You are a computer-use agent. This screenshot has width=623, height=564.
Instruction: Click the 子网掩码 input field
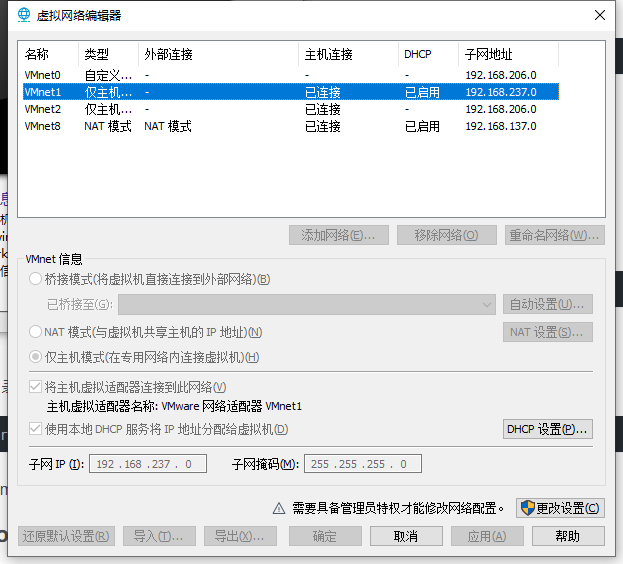363,464
